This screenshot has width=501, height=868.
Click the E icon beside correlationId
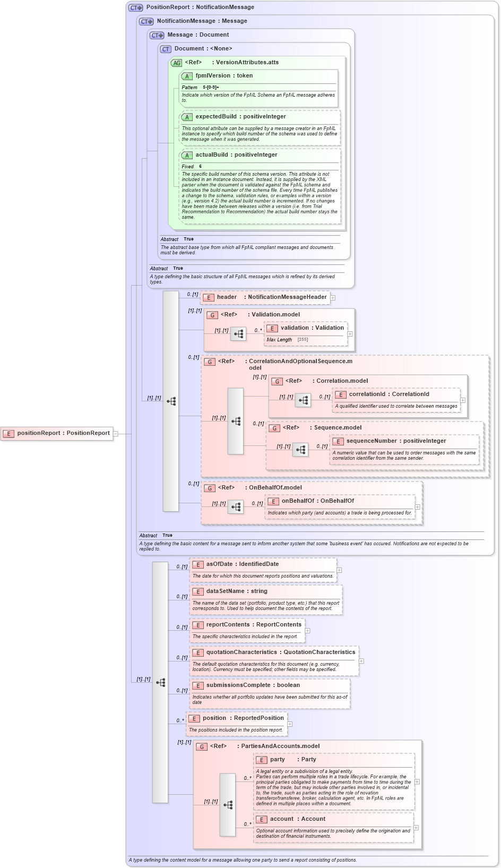pyautogui.click(x=340, y=394)
